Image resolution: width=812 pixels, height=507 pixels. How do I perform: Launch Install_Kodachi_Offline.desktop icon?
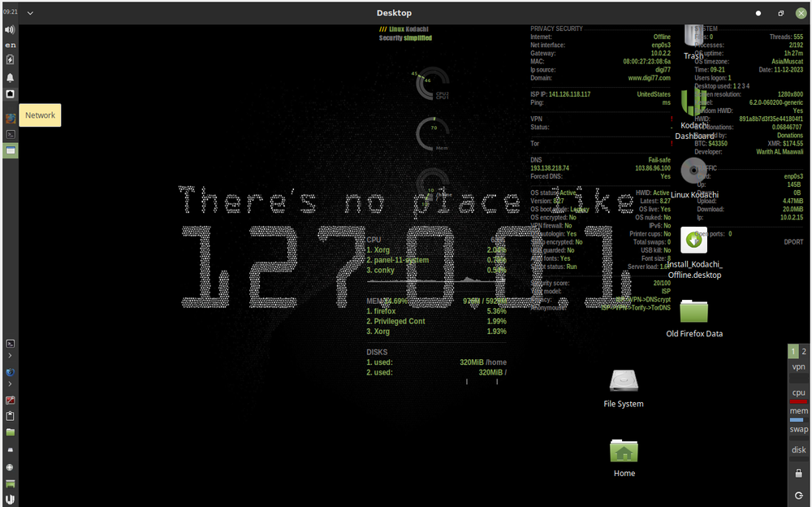pos(694,253)
